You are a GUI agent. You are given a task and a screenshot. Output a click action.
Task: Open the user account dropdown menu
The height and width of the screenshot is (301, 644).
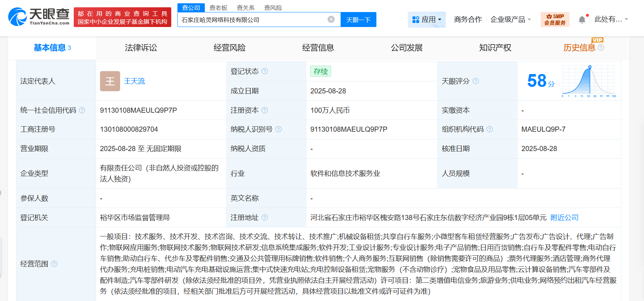coord(611,19)
